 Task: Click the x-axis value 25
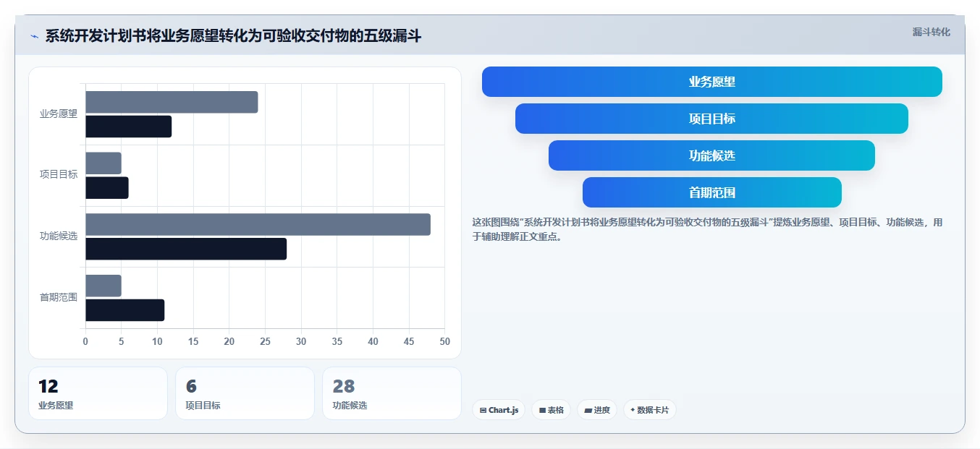[x=265, y=341]
